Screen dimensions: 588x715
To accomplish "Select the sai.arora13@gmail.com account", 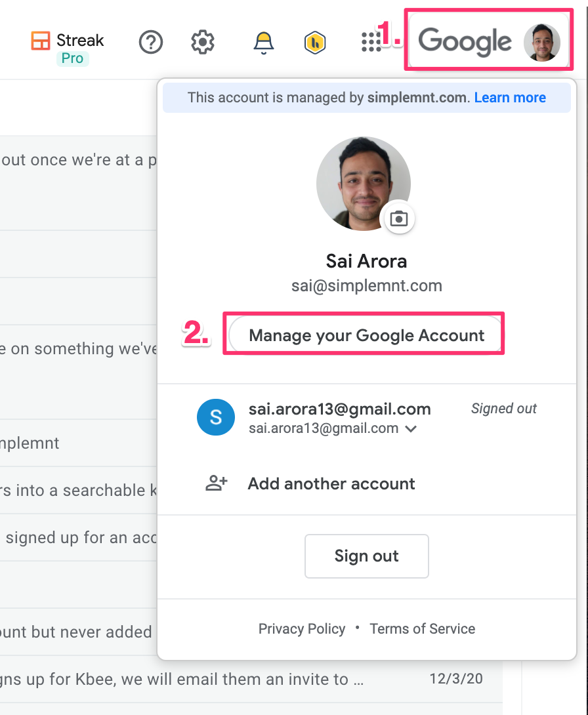I will click(367, 418).
